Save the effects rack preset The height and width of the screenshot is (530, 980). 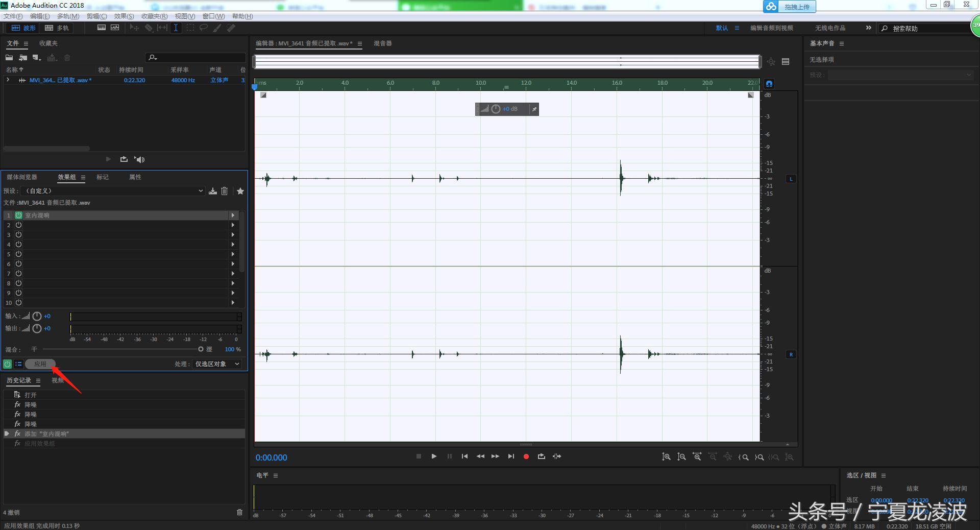[213, 191]
